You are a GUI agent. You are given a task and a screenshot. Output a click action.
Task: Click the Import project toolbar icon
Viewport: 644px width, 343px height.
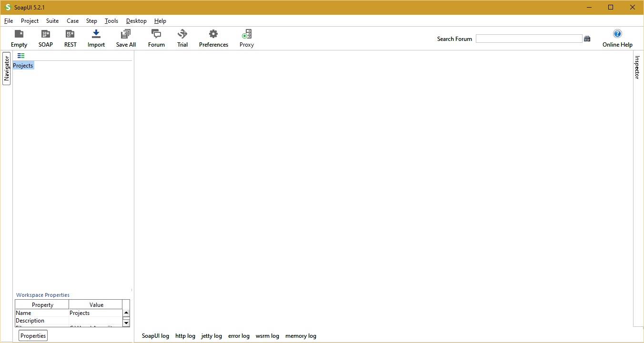(96, 39)
